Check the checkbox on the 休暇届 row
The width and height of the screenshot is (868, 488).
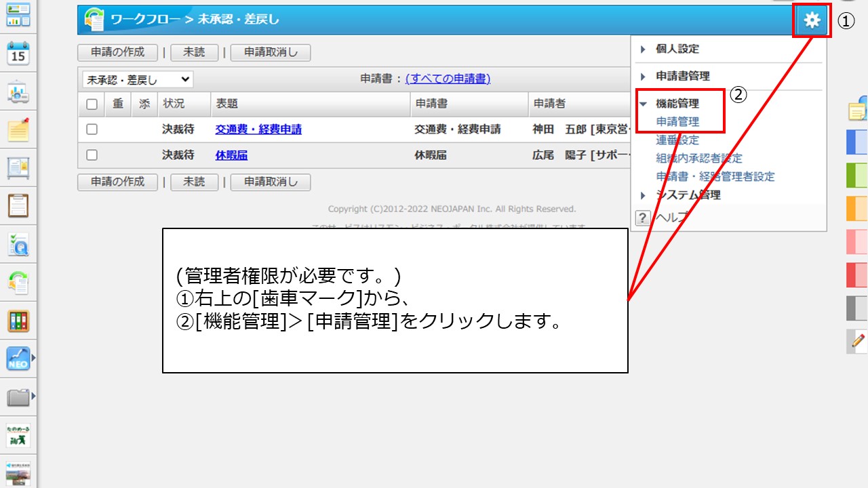pyautogui.click(x=92, y=155)
